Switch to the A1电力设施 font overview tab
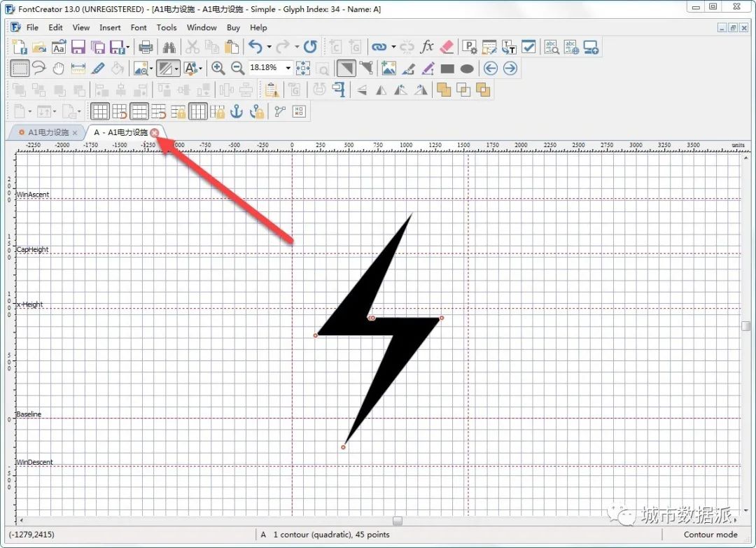Image resolution: width=756 pixels, height=548 pixels. [48, 132]
